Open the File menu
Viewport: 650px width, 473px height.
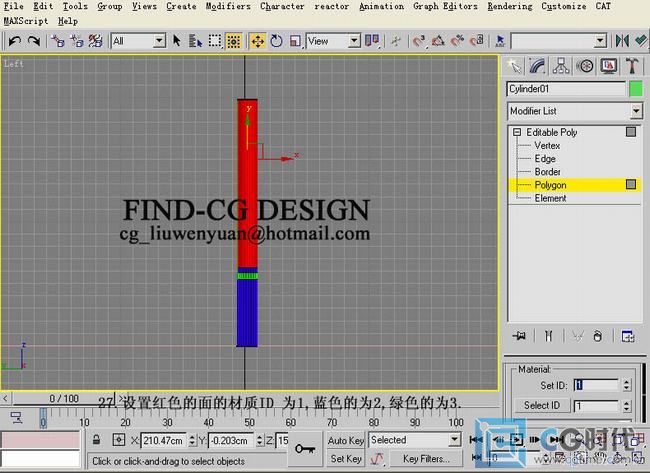[x=13, y=6]
